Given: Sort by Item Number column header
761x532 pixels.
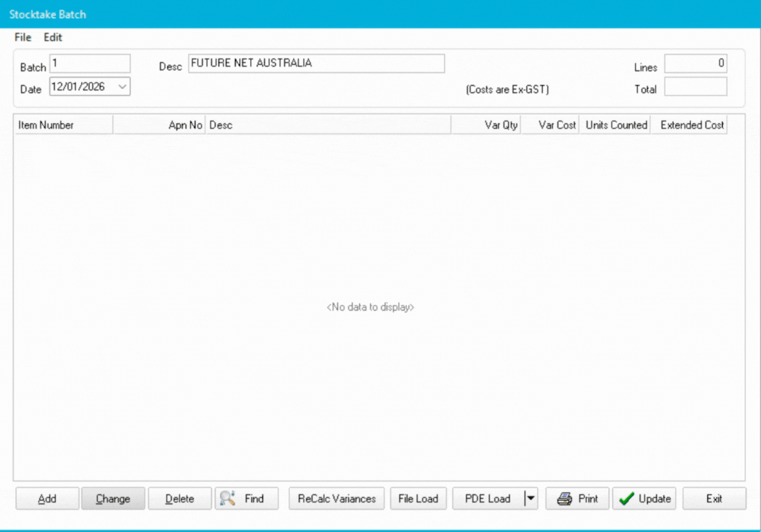Looking at the screenshot, I should (x=63, y=125).
